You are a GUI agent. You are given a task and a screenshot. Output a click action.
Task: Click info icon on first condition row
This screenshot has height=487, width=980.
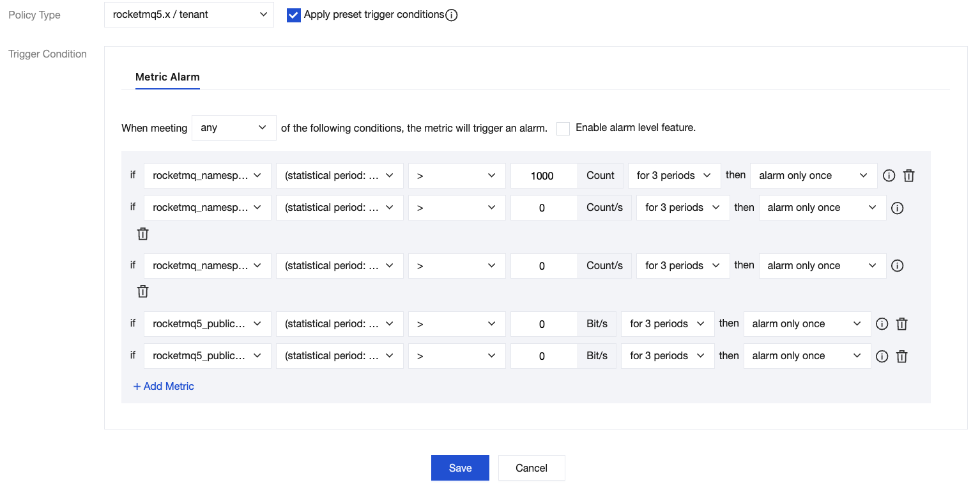(889, 176)
